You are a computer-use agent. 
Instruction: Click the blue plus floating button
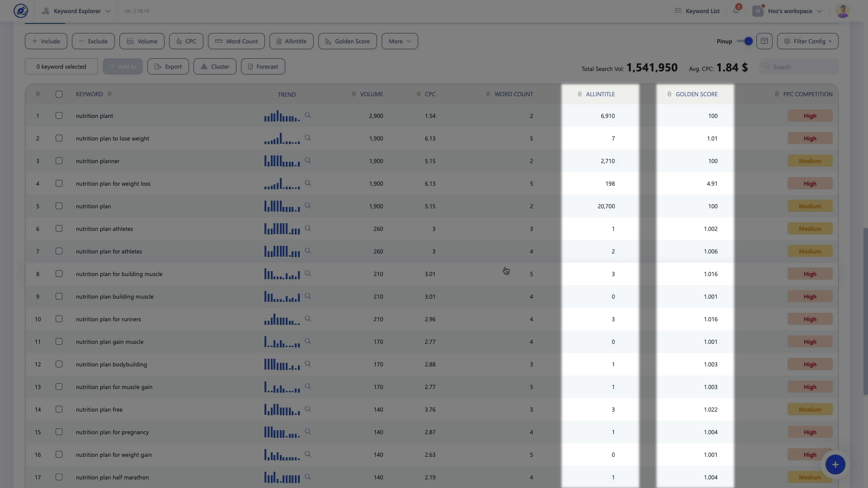(x=835, y=465)
